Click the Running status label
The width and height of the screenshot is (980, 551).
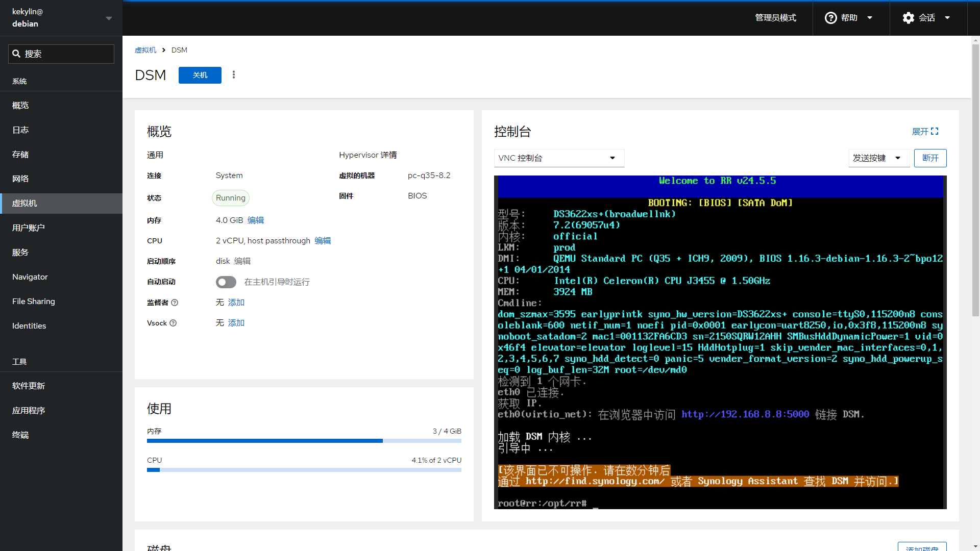(231, 198)
